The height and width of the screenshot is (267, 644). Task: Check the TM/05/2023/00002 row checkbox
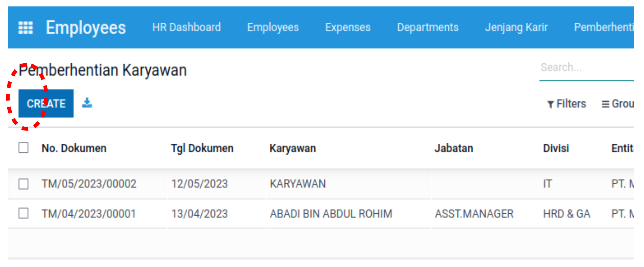coord(23,184)
